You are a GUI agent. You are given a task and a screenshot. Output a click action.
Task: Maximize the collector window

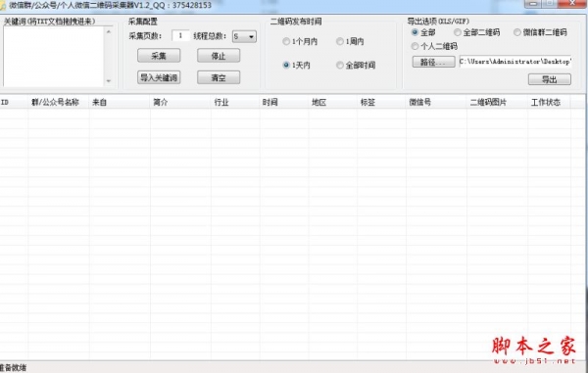point(550,3)
